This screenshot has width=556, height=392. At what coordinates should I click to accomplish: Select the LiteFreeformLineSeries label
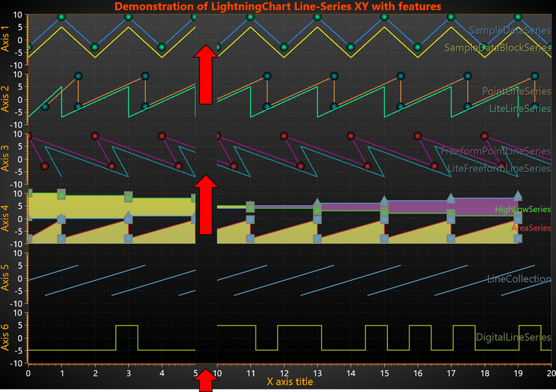(499, 168)
